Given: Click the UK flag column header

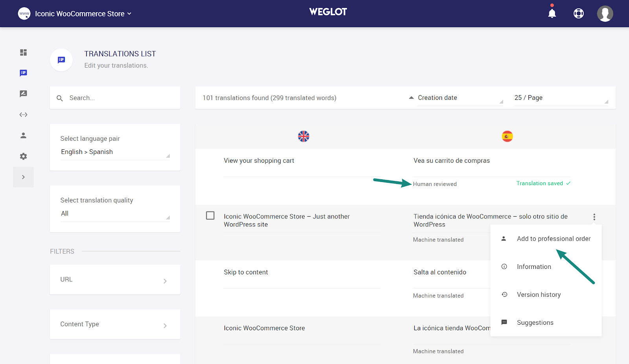Looking at the screenshot, I should click(303, 136).
